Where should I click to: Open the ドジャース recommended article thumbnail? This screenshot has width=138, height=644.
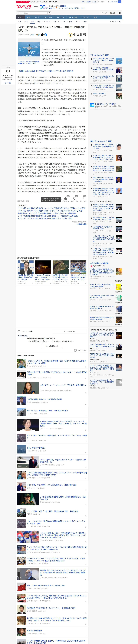coord(78,267)
